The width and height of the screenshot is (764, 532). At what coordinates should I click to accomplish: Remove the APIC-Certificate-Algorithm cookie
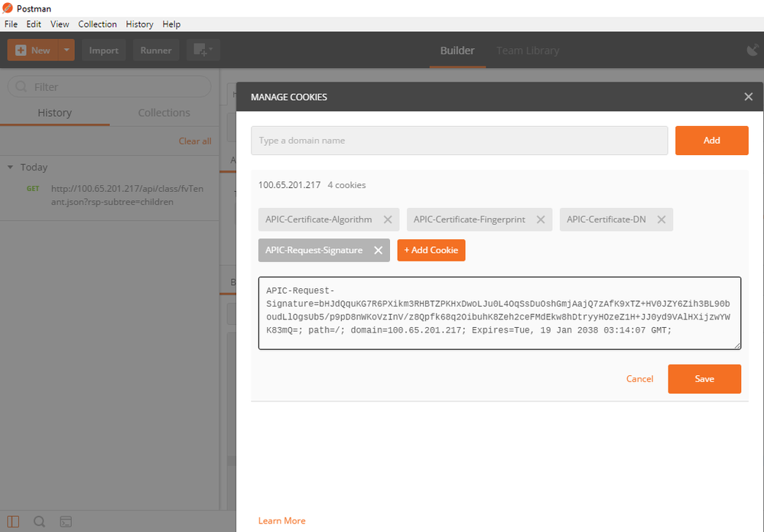387,219
